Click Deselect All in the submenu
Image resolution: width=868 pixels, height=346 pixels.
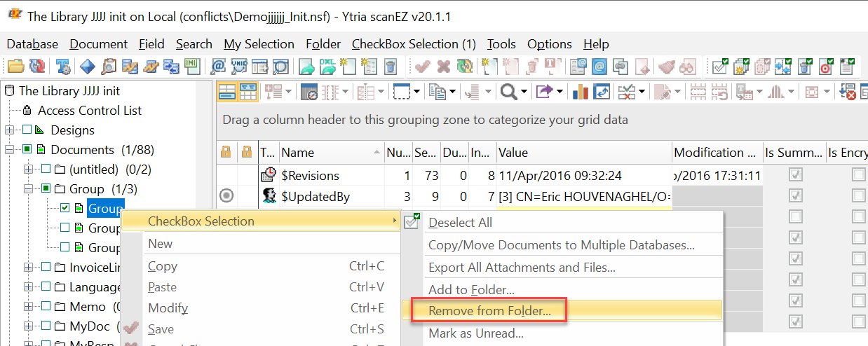coord(460,223)
